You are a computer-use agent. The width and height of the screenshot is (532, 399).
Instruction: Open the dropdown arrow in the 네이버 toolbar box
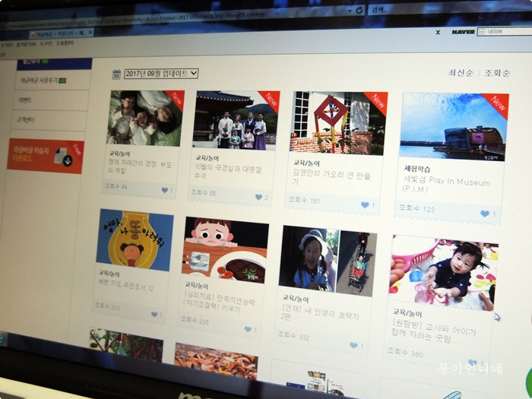pyautogui.click(x=481, y=32)
